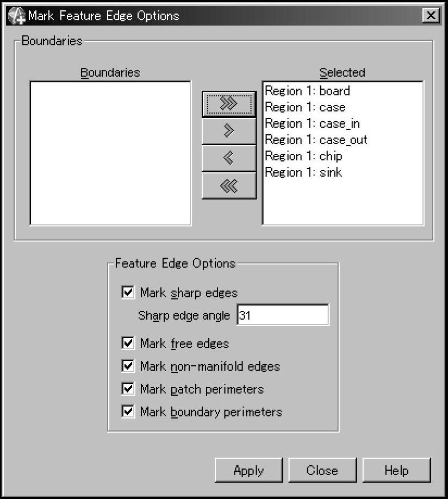This screenshot has height=499, width=448.
Task: Disable Mark free edges checkbox
Action: pos(128,343)
